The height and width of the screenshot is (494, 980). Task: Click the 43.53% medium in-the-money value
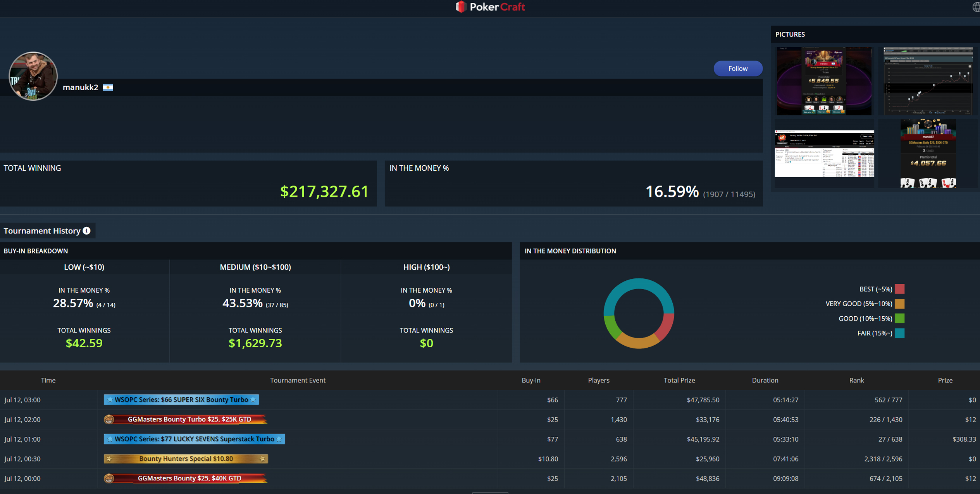coord(243,303)
